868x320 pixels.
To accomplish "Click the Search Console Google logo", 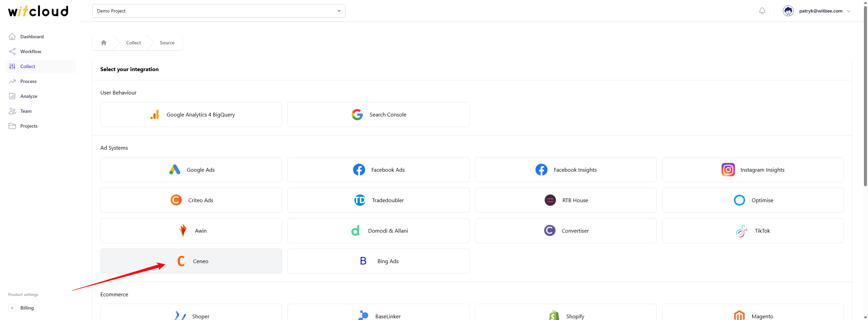I will [x=357, y=114].
